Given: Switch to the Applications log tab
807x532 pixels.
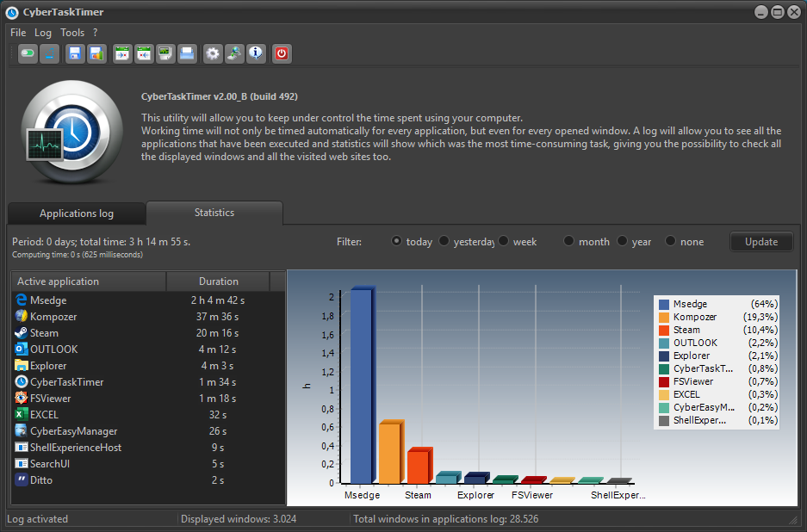Looking at the screenshot, I should (x=77, y=213).
